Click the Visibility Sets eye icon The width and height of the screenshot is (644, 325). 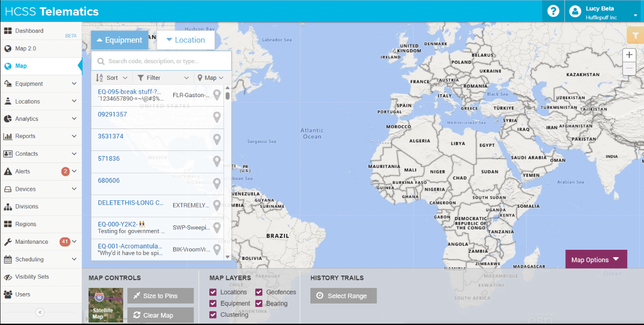click(x=8, y=277)
